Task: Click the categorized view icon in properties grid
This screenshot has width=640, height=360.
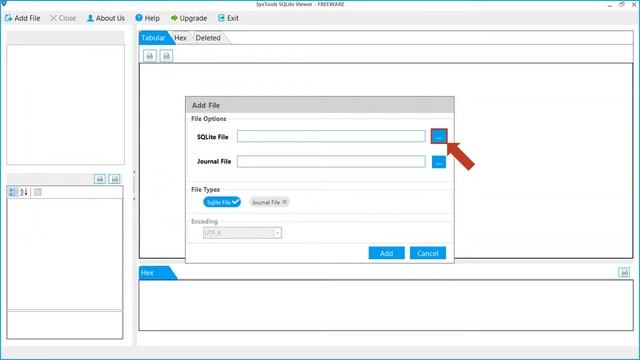Action: click(13, 192)
